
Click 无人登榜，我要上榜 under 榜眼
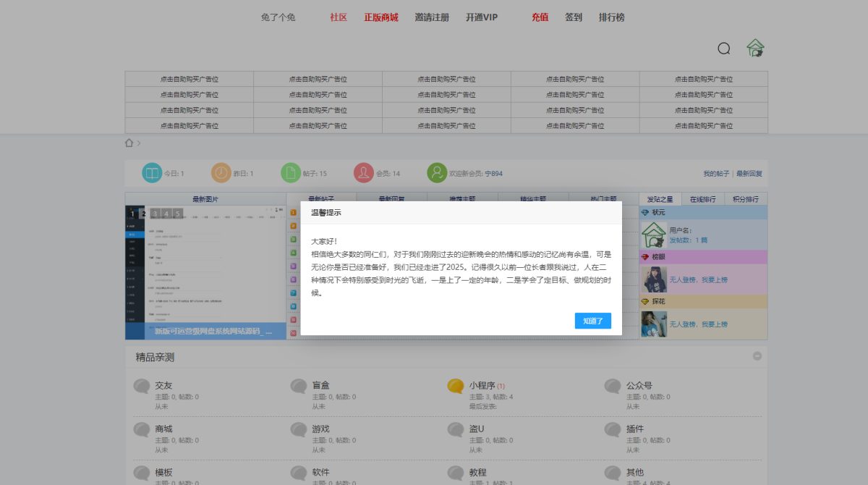[698, 280]
